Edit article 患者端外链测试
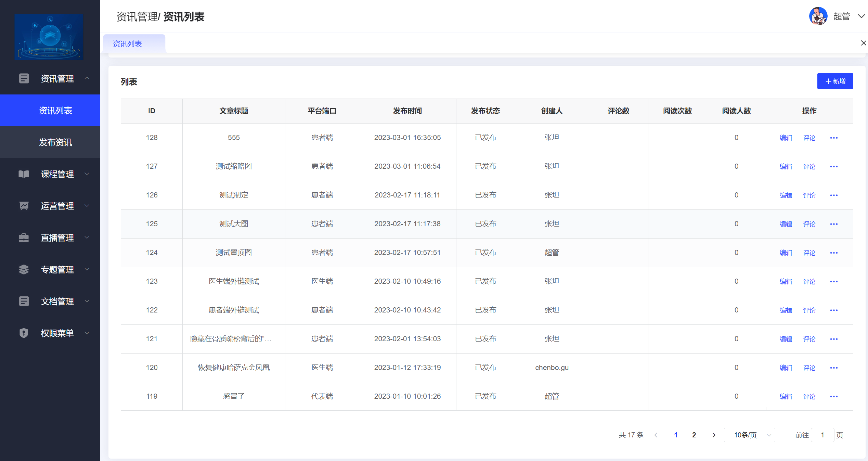Viewport: 868px width, 461px height. click(x=786, y=310)
